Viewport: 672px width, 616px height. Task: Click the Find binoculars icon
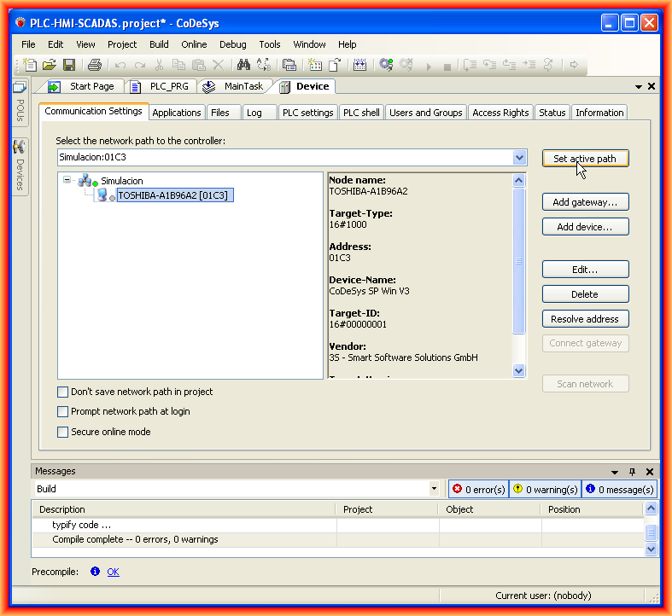pyautogui.click(x=243, y=65)
